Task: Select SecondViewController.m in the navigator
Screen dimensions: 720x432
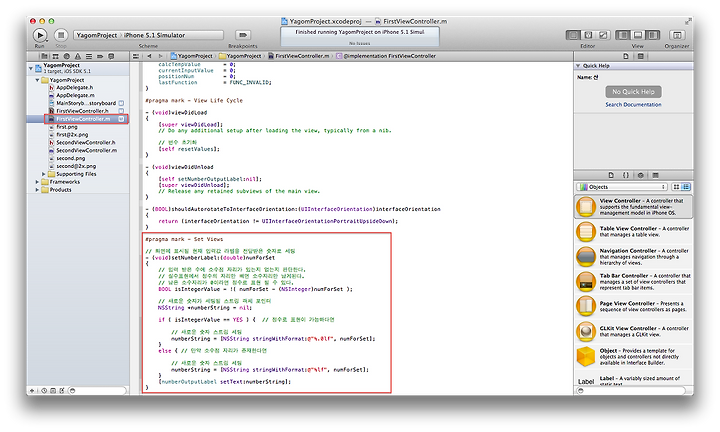Action: pos(86,150)
